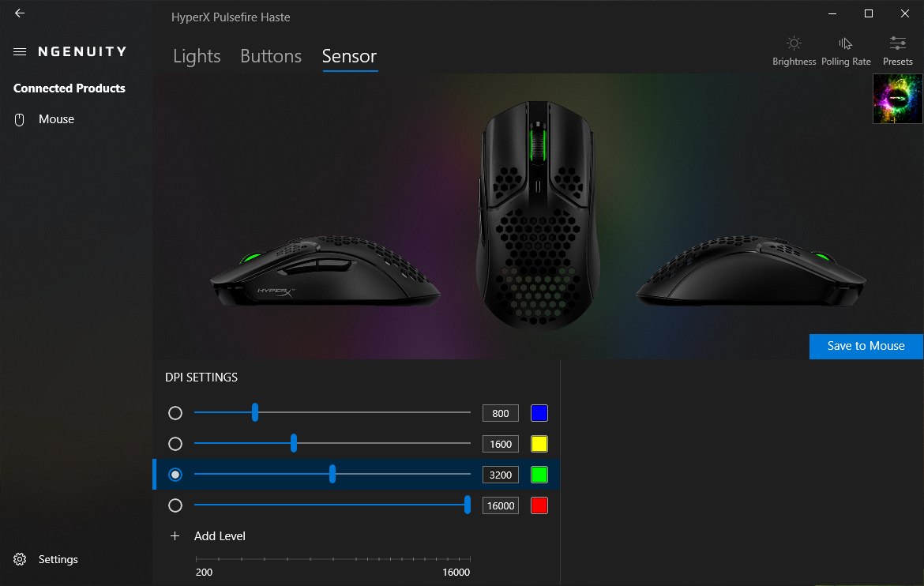924x586 pixels.
Task: Open the Polling Rate icon
Action: 845,43
